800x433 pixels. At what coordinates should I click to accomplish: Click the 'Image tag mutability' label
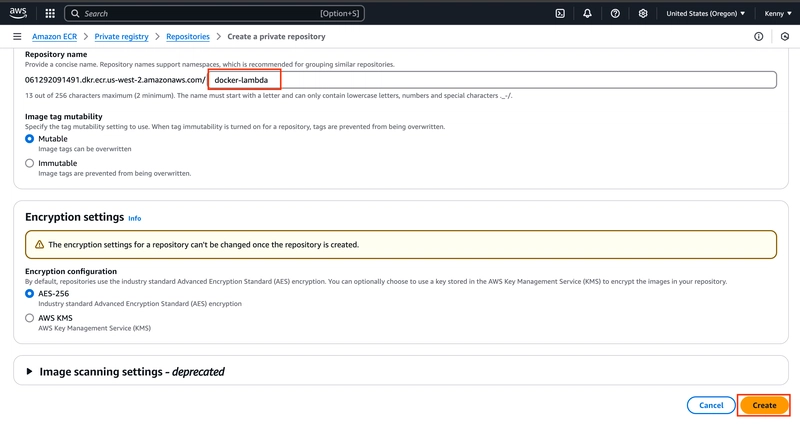point(64,116)
